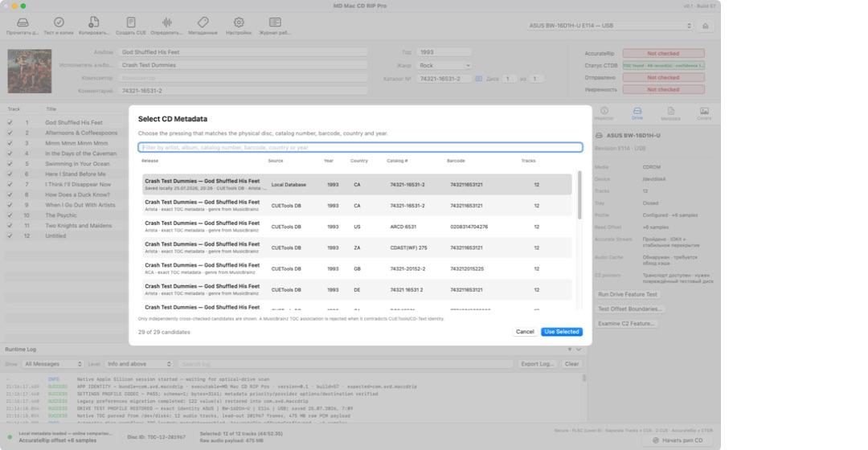This screenshot has width=868, height=450.
Task: Open the Метаданные tag icon in the toolbar
Action: (x=203, y=22)
